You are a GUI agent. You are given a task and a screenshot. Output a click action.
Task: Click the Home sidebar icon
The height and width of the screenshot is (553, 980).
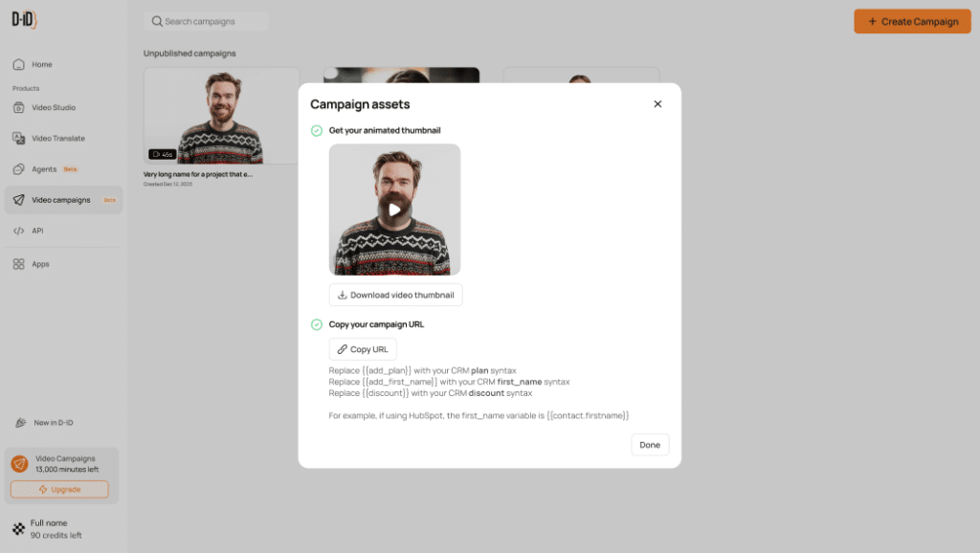point(18,64)
